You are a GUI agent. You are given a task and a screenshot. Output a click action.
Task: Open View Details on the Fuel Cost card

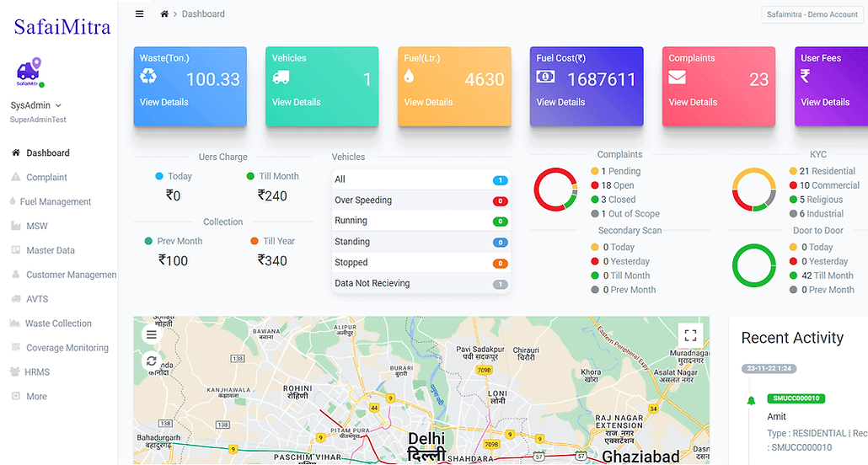(560, 102)
